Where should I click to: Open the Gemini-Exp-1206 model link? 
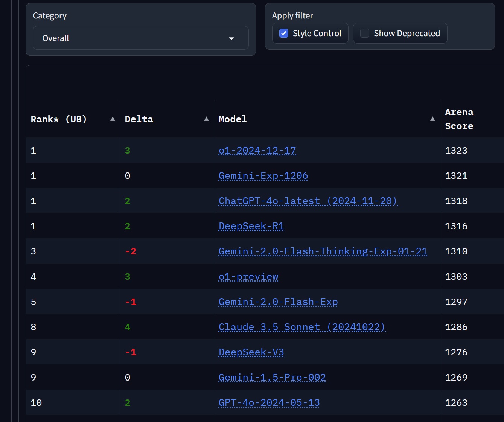click(x=263, y=176)
